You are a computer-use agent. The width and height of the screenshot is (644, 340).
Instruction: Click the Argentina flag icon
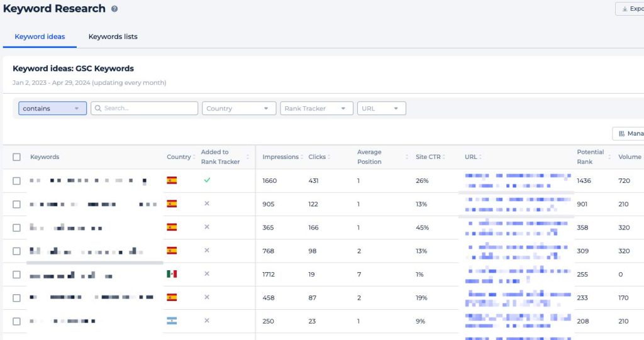click(172, 321)
